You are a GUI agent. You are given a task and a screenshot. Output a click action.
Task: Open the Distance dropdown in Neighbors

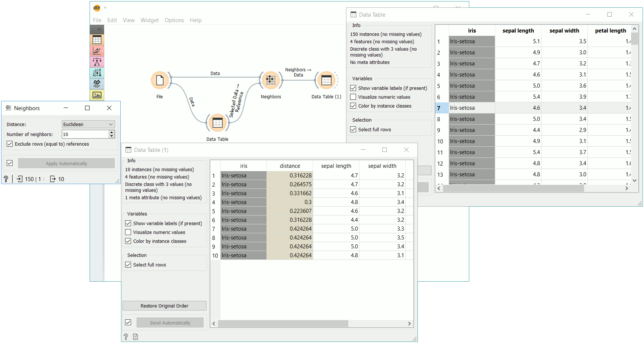point(88,124)
